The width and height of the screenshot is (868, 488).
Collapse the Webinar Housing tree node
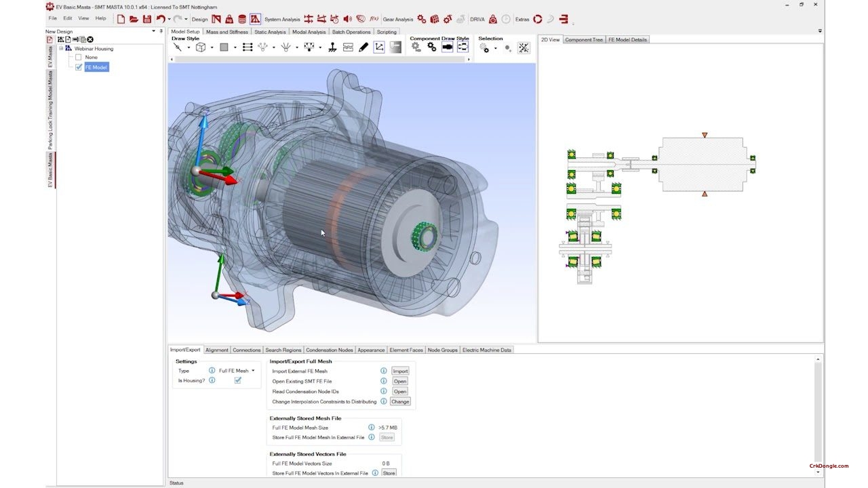coord(61,49)
